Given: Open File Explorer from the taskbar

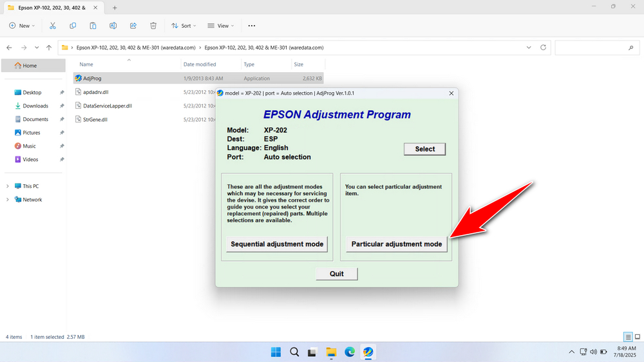Looking at the screenshot, I should (x=331, y=352).
